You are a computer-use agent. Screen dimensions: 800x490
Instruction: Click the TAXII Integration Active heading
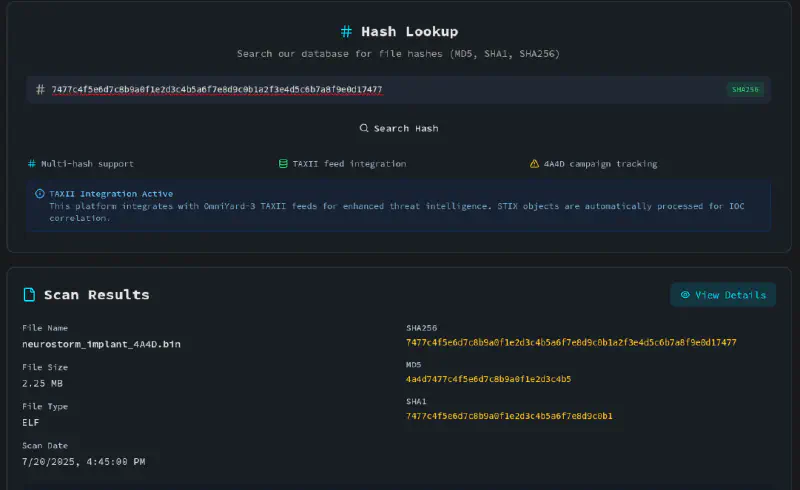tap(111, 194)
